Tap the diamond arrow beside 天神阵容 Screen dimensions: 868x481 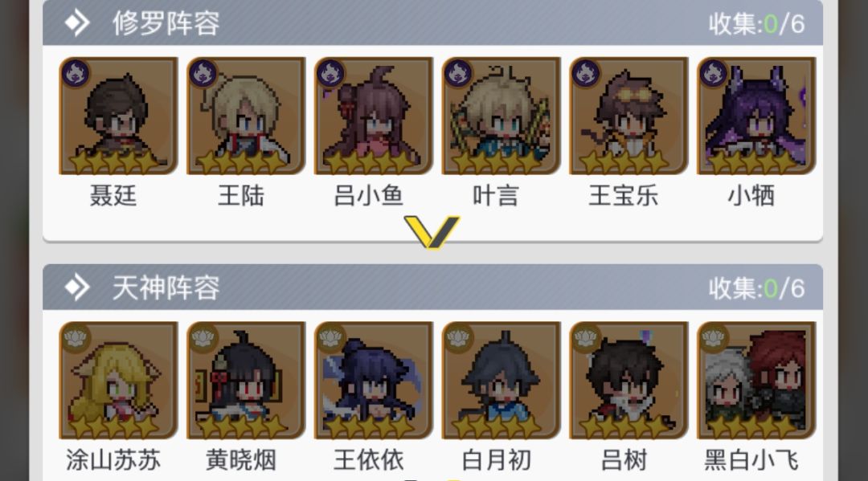click(x=77, y=287)
